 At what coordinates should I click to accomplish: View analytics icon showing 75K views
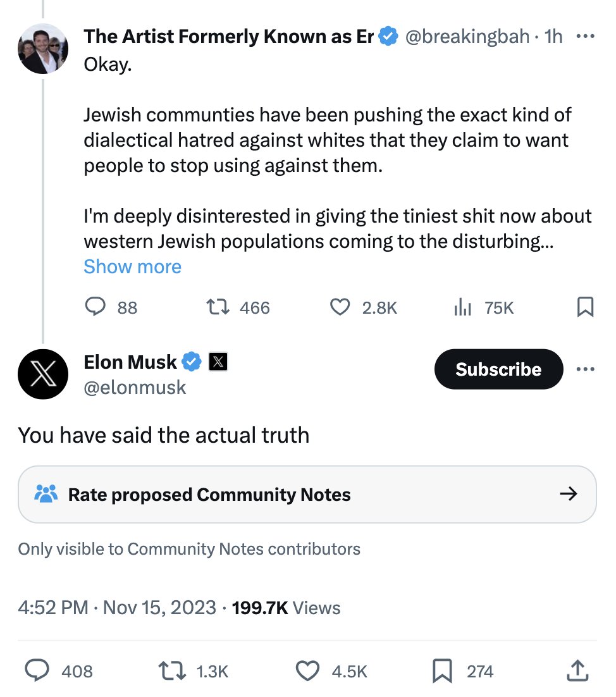(x=463, y=307)
